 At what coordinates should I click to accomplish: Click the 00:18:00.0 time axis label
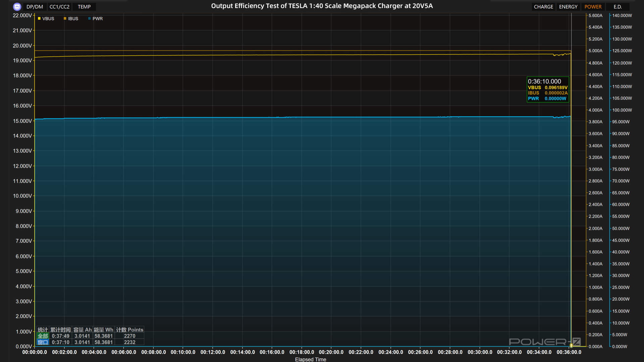tap(302, 352)
